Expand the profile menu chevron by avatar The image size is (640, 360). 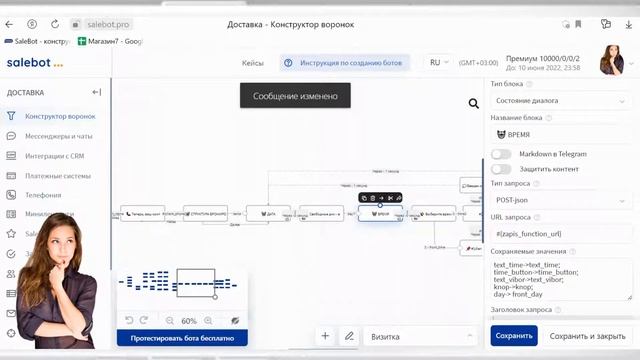[631, 63]
